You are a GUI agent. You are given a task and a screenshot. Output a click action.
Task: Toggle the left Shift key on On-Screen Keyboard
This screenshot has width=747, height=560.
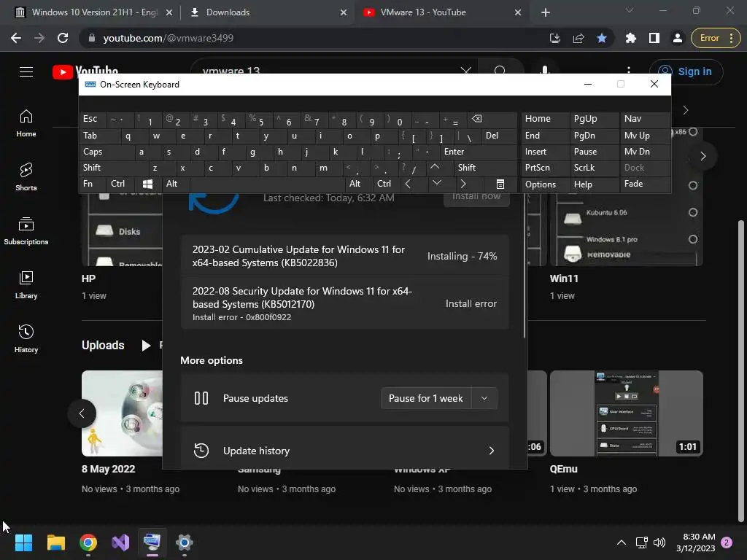point(113,168)
